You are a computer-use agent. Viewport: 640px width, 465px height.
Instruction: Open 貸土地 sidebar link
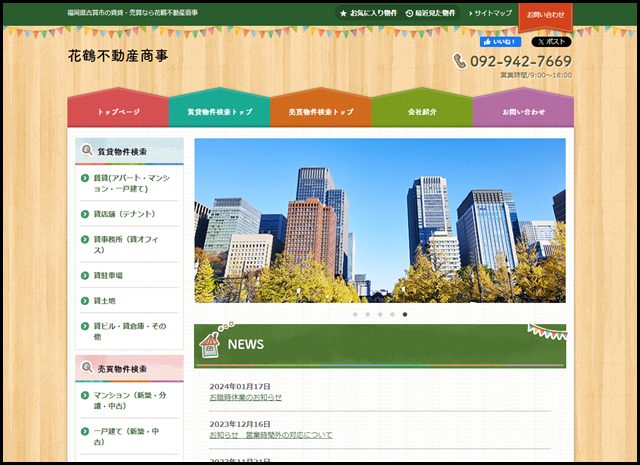(x=104, y=301)
